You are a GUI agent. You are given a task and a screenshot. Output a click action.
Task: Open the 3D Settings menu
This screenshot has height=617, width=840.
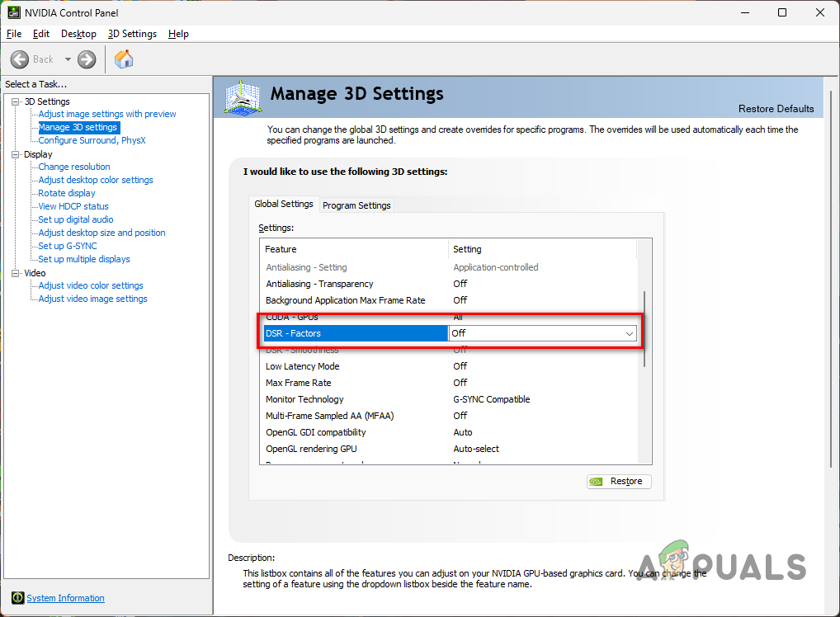(132, 34)
